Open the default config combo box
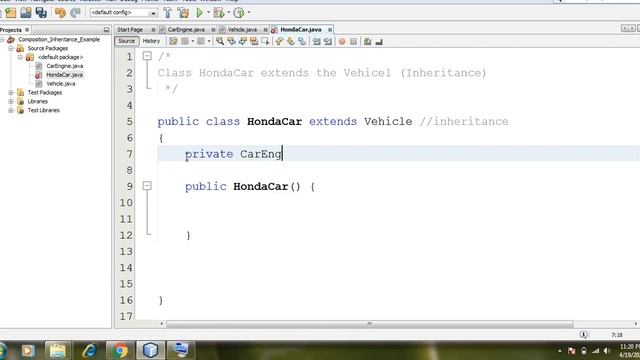Viewport: 640px width, 360px height. [124, 13]
